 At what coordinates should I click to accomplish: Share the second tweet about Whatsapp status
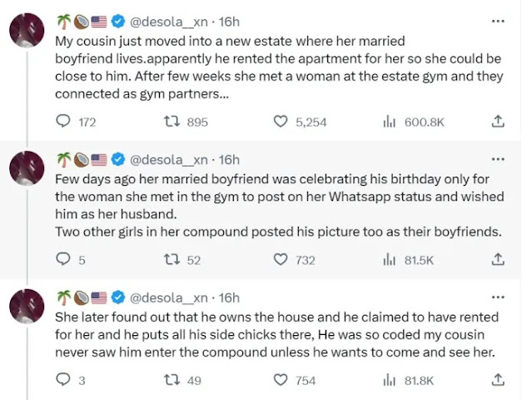497,260
